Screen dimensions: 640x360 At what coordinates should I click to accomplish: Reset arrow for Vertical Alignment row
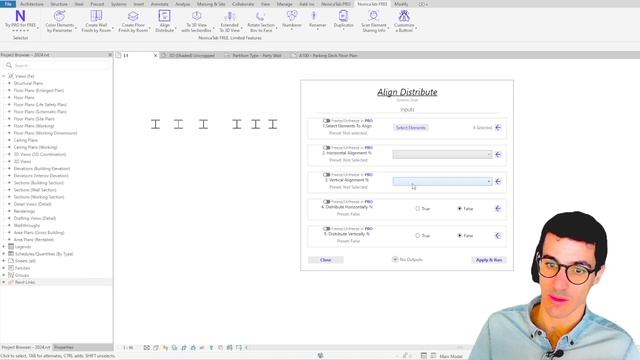[498, 181]
